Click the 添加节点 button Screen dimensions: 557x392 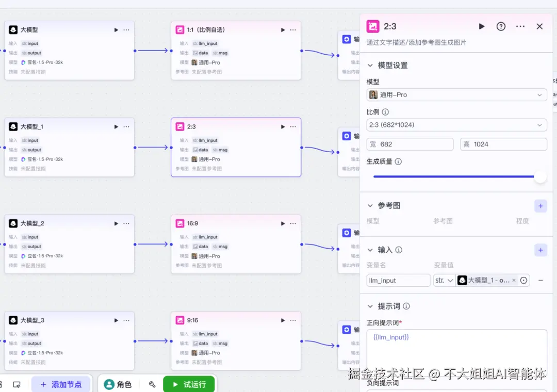pos(61,384)
